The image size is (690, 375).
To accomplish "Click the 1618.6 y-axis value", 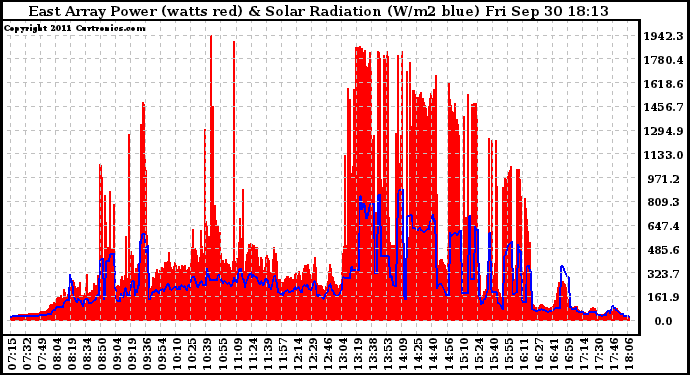I will pyautogui.click(x=664, y=84).
